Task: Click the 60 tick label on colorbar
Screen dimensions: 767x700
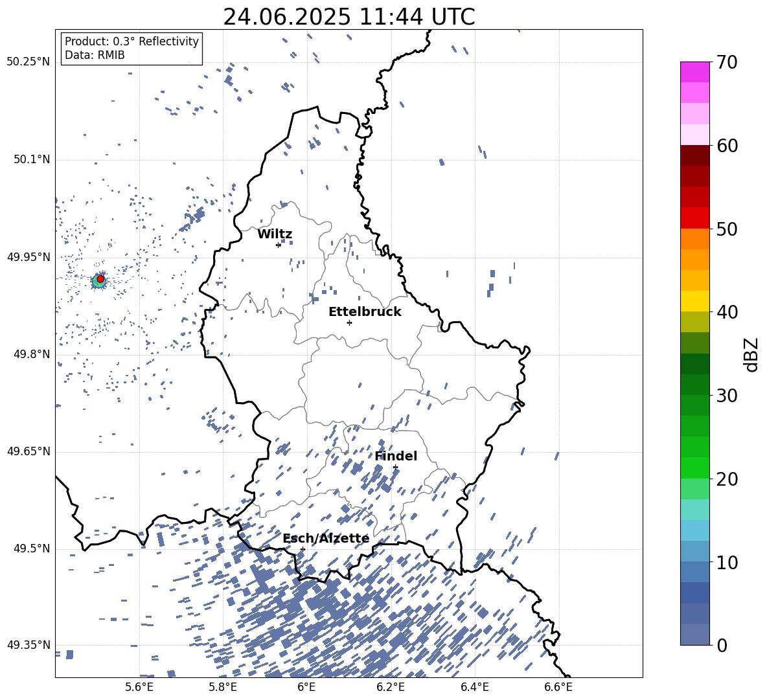Action: click(x=727, y=146)
